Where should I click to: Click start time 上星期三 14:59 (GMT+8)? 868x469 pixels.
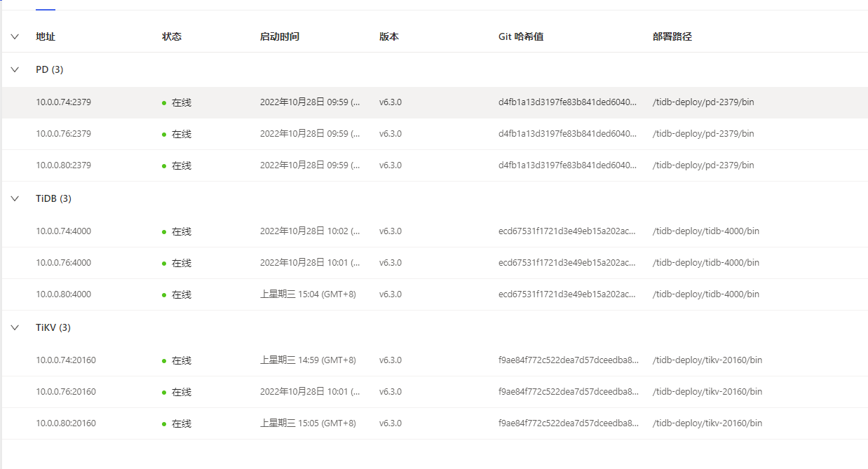pyautogui.click(x=308, y=360)
